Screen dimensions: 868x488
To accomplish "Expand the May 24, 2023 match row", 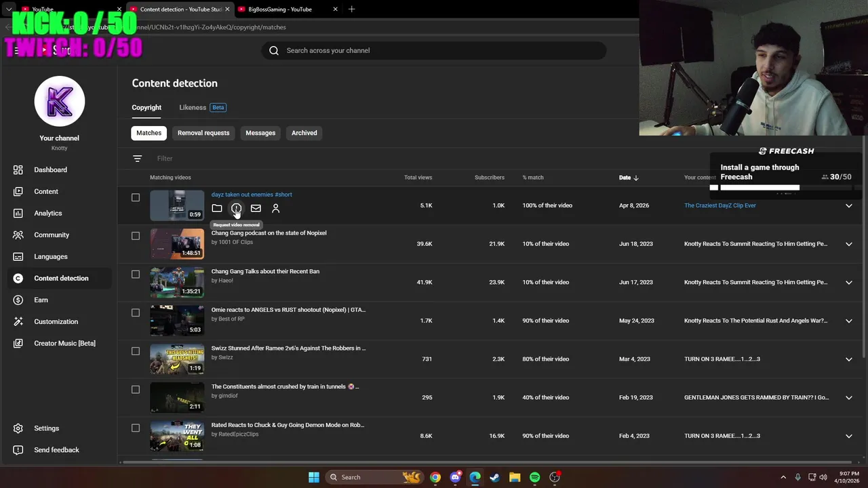I will (x=849, y=321).
